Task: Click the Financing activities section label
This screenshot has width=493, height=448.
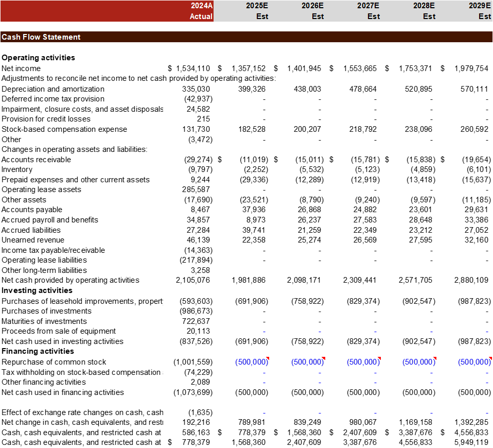Action: pyautogui.click(x=38, y=351)
